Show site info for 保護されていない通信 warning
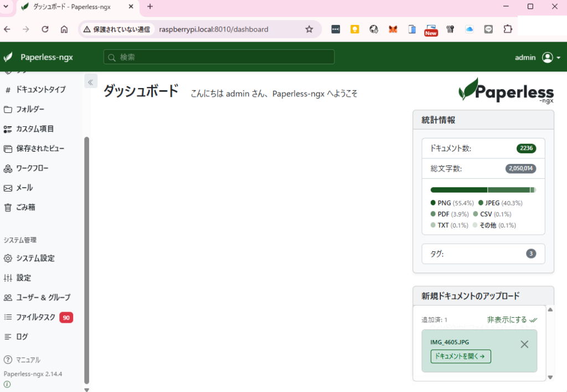 (116, 29)
